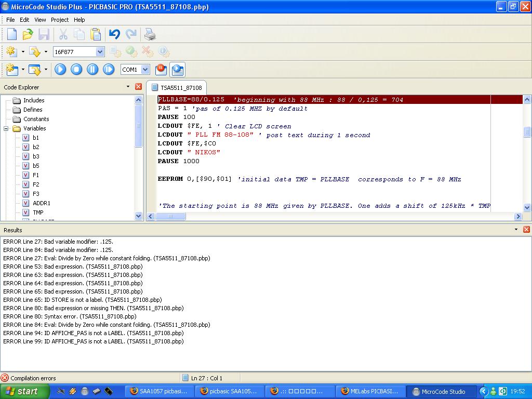Compile the program using the Compile icon
Viewport: 532px width, 399px height.
11,51
